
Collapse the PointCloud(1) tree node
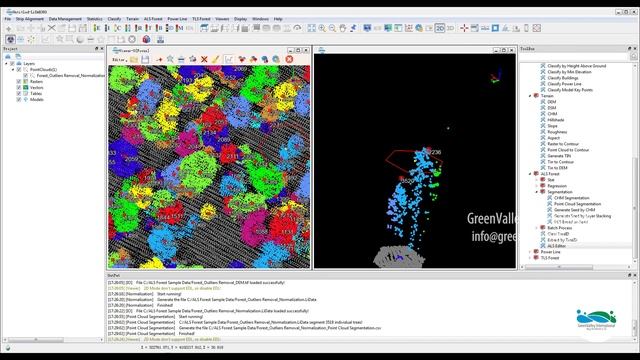[13, 70]
